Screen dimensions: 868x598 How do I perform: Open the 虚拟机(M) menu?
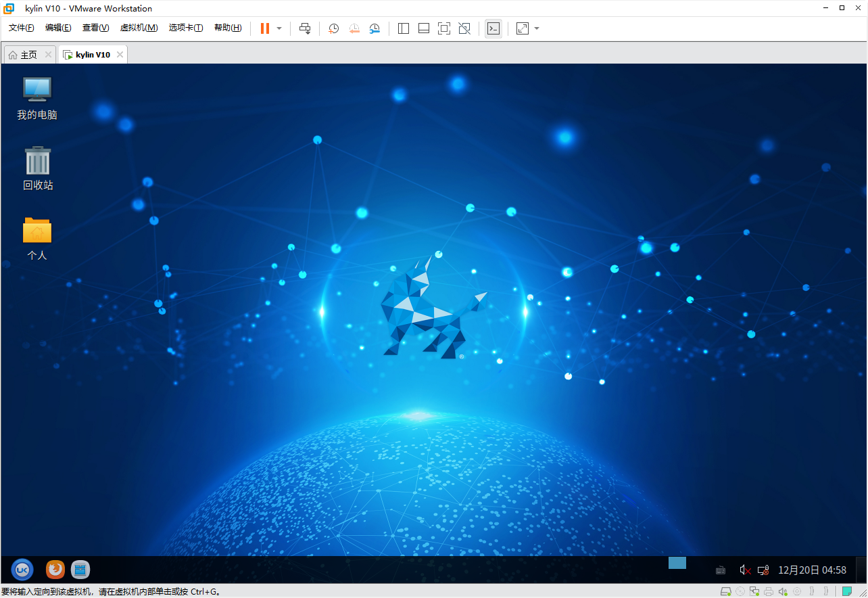coord(139,28)
